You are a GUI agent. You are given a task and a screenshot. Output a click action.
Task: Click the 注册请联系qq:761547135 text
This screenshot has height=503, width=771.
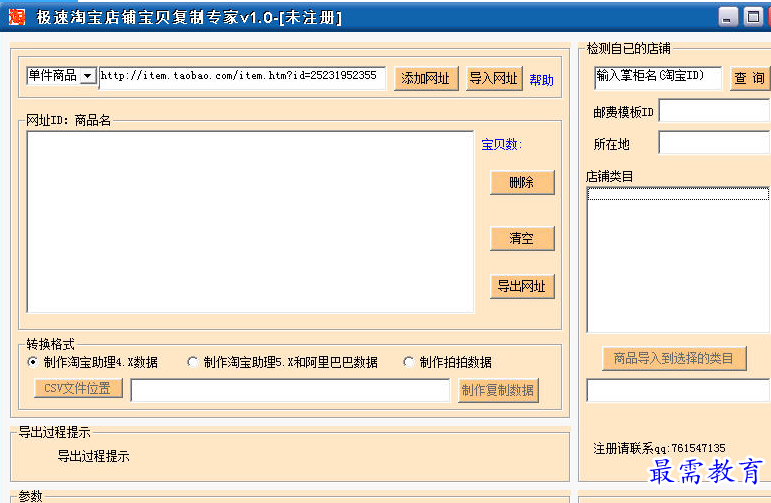tap(659, 448)
